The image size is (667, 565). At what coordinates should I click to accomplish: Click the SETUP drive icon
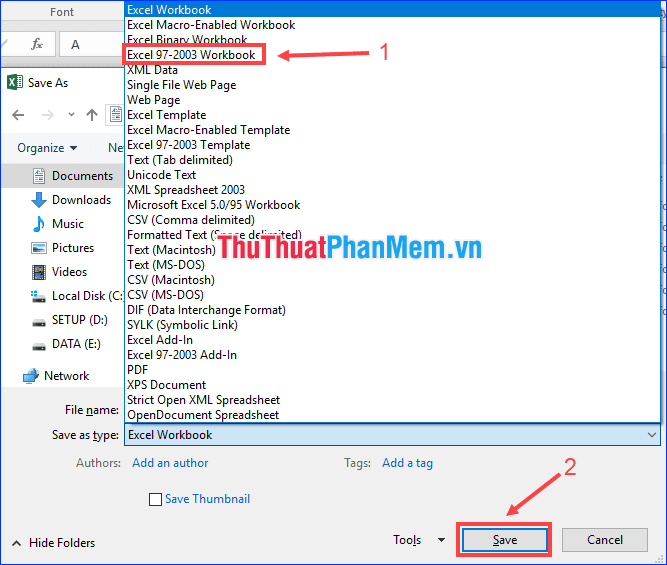coord(39,323)
